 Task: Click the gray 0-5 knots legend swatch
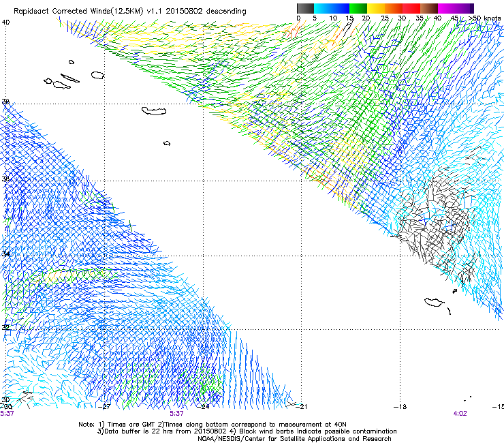coord(305,8)
